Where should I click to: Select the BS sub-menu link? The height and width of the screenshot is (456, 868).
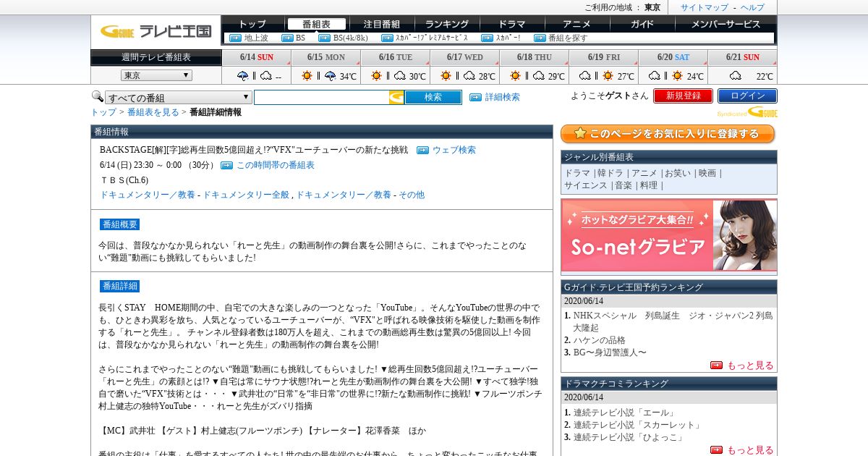pyautogui.click(x=300, y=38)
